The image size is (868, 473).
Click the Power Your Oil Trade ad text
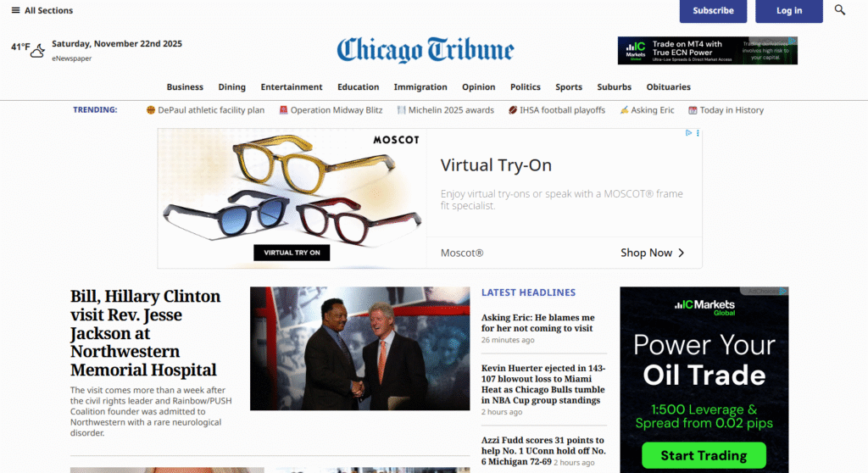704,360
